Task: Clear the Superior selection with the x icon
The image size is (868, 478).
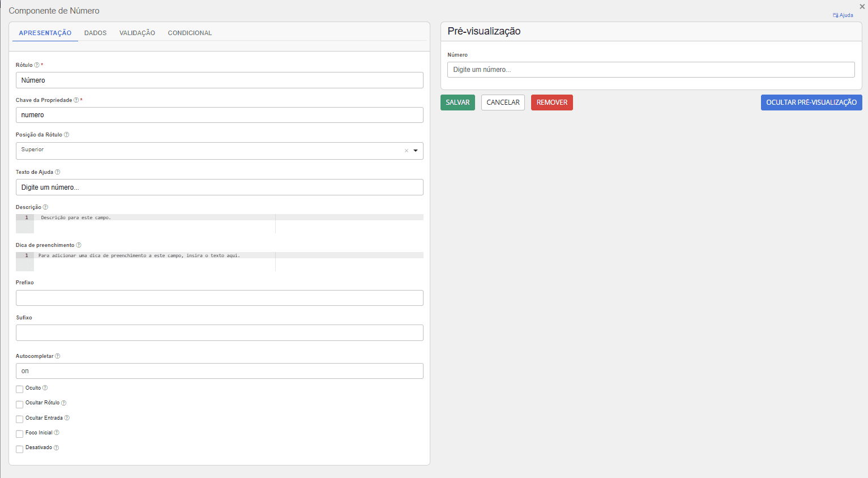Action: (406, 151)
